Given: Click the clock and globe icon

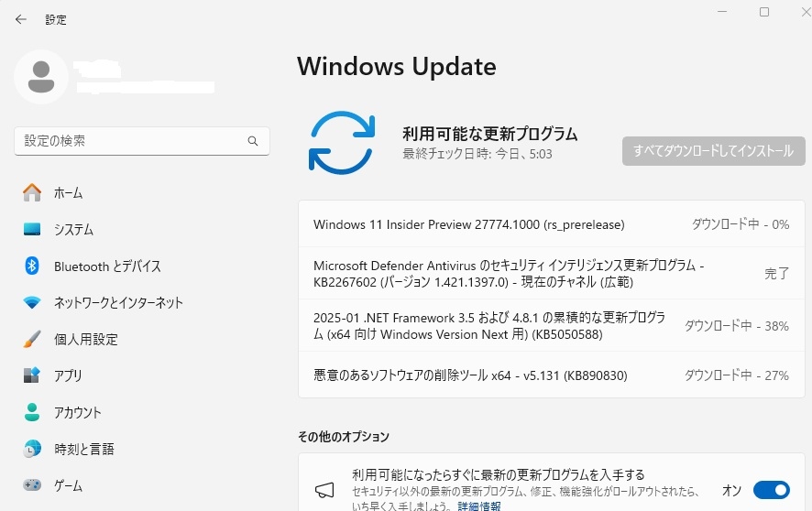Looking at the screenshot, I should tap(32, 449).
